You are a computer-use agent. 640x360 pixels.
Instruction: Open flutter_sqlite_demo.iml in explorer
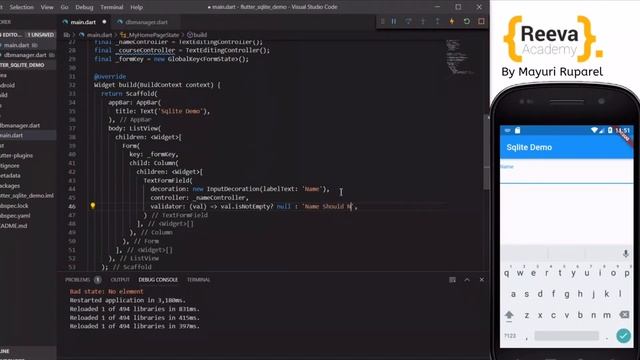click(27, 196)
